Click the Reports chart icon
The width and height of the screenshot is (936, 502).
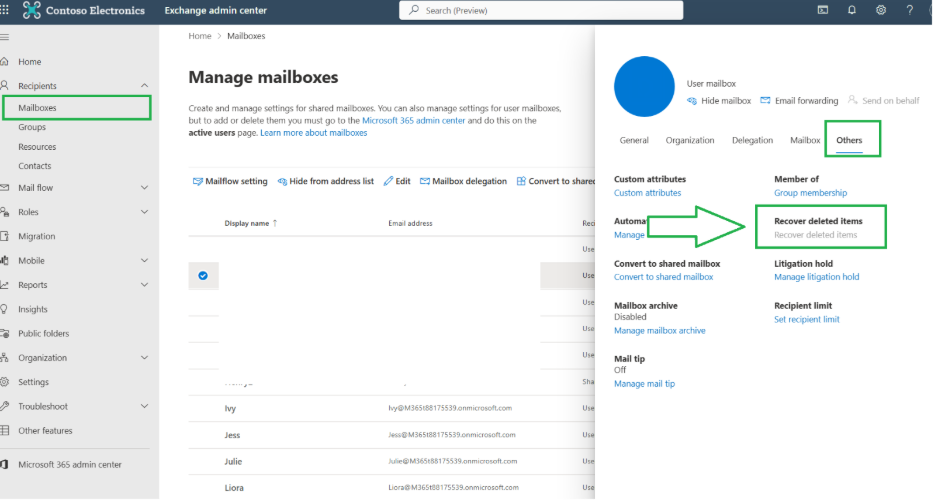5,285
